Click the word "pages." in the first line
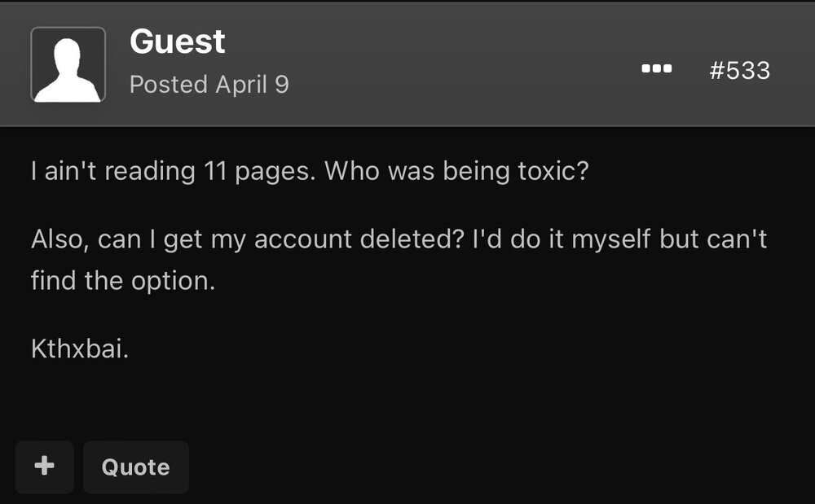 (273, 173)
